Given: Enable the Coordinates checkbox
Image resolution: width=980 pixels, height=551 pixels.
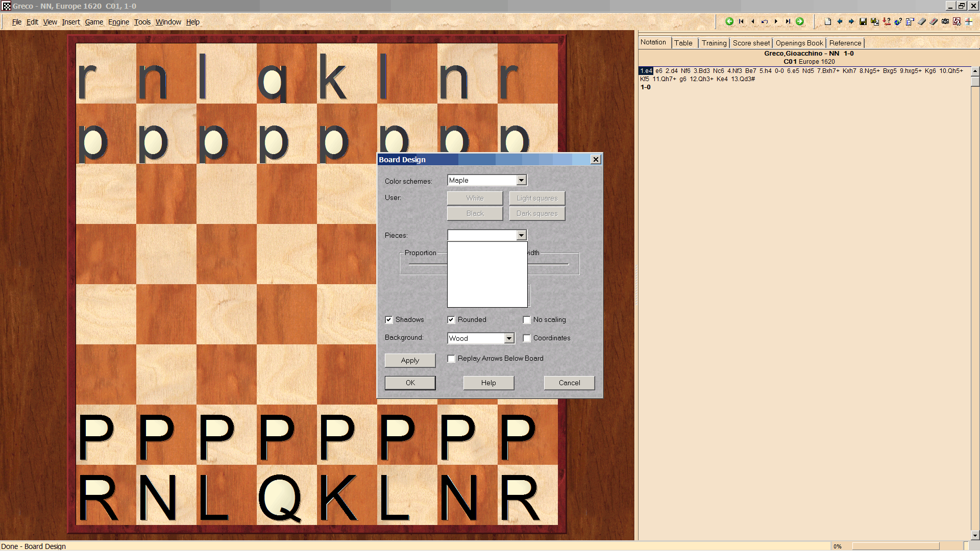Looking at the screenshot, I should click(527, 338).
